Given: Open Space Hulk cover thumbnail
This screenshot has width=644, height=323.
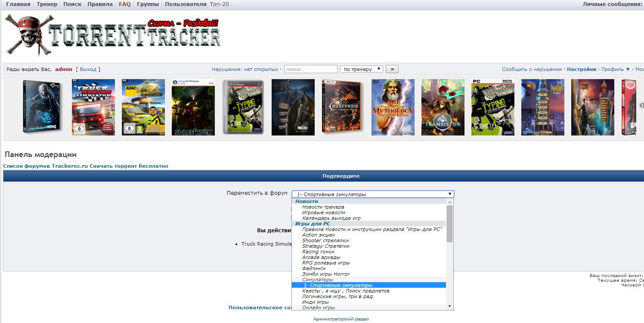Looking at the screenshot, I should (x=193, y=107).
